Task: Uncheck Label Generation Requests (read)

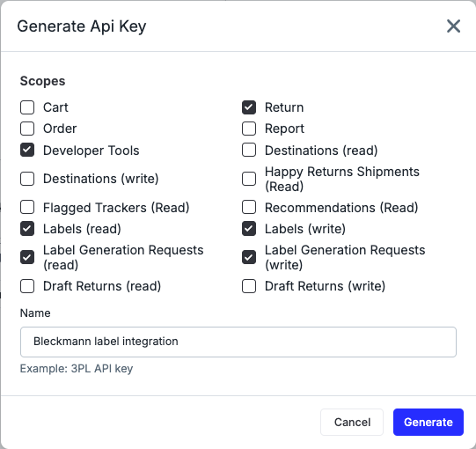Action: (27, 257)
